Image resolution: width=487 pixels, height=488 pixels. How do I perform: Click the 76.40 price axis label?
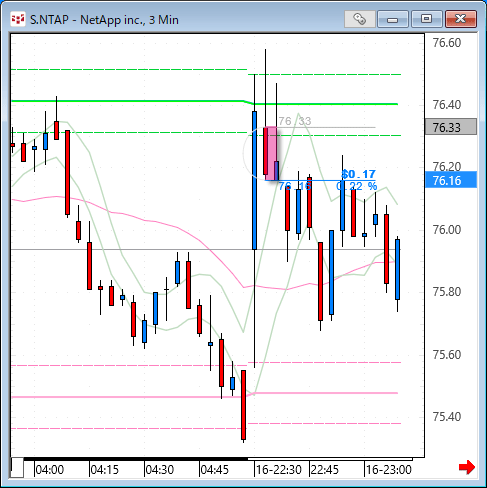pyautogui.click(x=447, y=105)
